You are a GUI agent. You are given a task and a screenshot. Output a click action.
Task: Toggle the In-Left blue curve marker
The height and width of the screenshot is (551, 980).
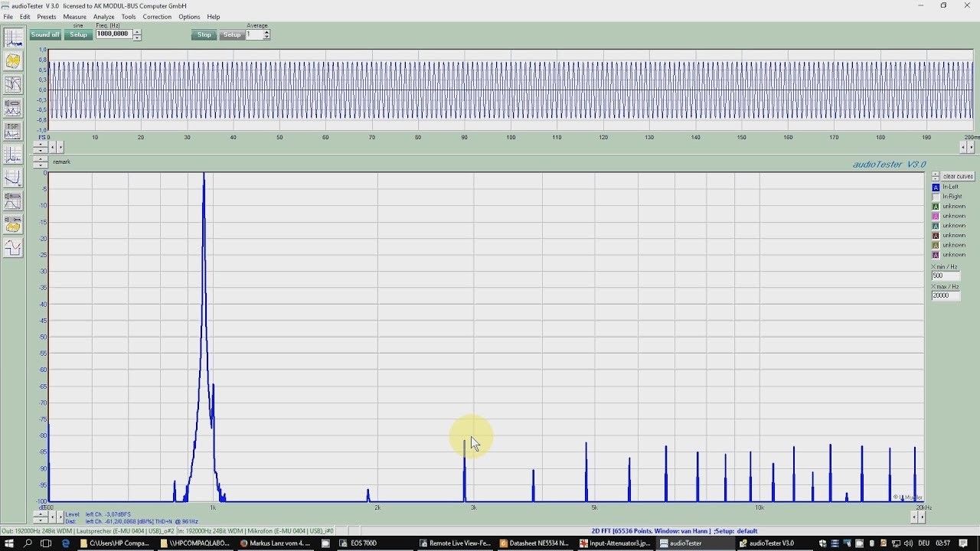[936, 187]
